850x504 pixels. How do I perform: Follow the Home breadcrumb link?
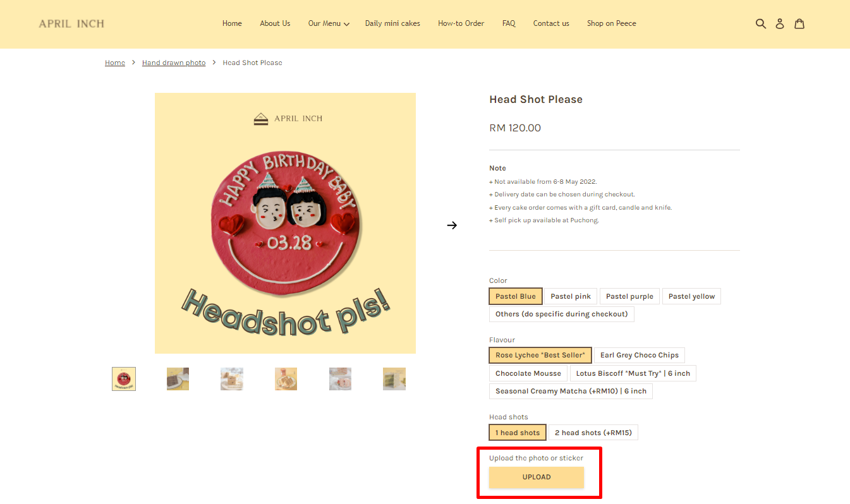coord(115,63)
